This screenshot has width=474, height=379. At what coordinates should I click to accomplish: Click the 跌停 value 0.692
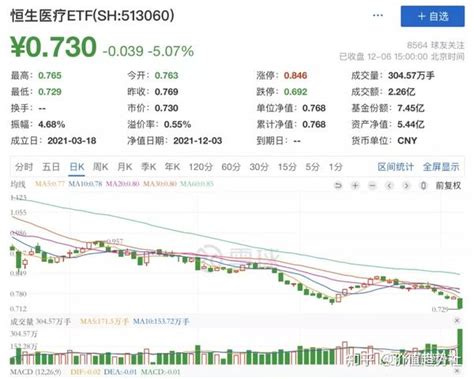click(x=295, y=92)
